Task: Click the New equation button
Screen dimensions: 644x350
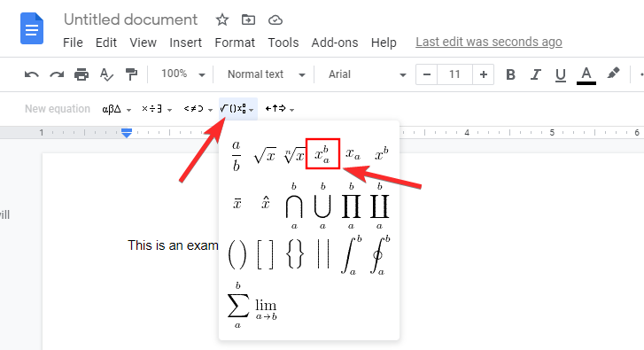Action: pos(58,109)
